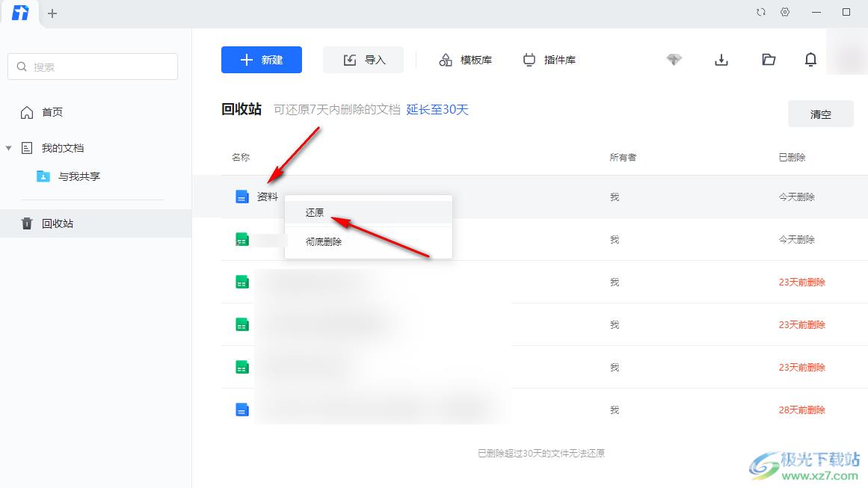
Task: Click 今天删除 in the 资料 row
Action: (x=796, y=197)
